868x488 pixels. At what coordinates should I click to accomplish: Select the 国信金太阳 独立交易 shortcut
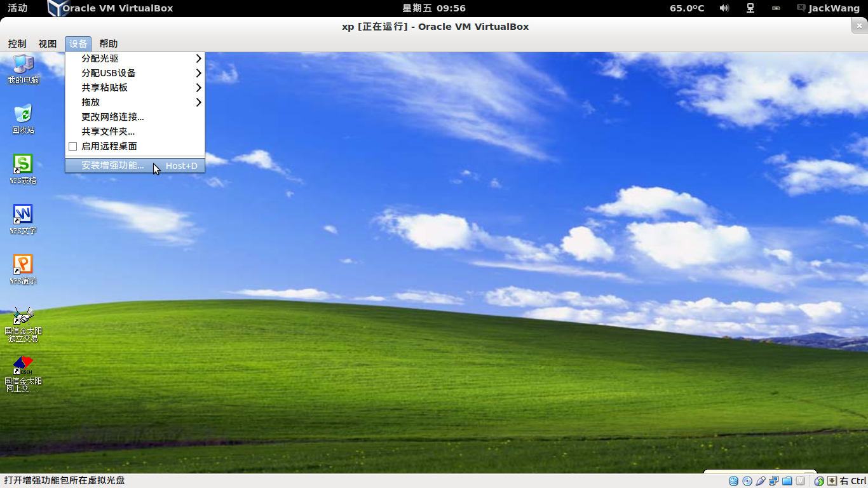point(23,324)
